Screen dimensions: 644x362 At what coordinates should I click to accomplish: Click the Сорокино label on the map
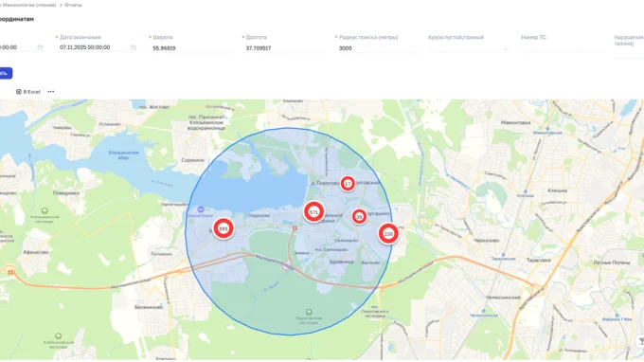click(x=192, y=160)
